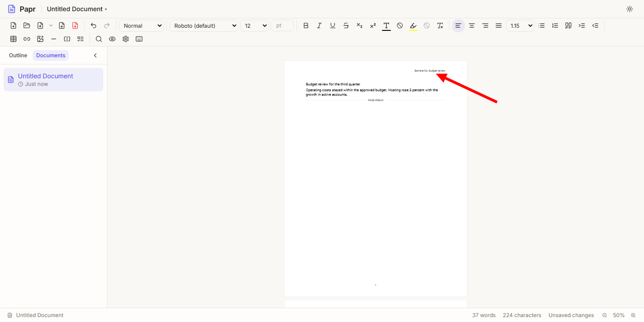The image size is (644, 322).
Task: Insert a checklist
Action: point(80,39)
